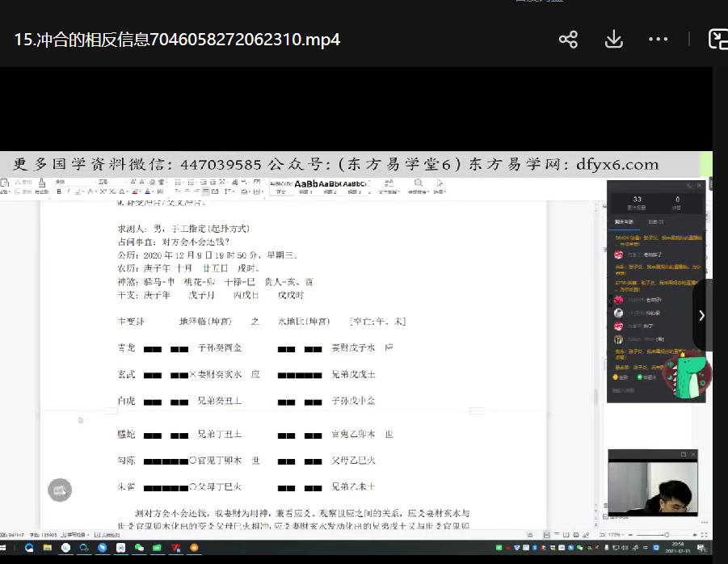Click the icon right of the three-dot menu
Screen dimensions: 728x564
tap(717, 40)
